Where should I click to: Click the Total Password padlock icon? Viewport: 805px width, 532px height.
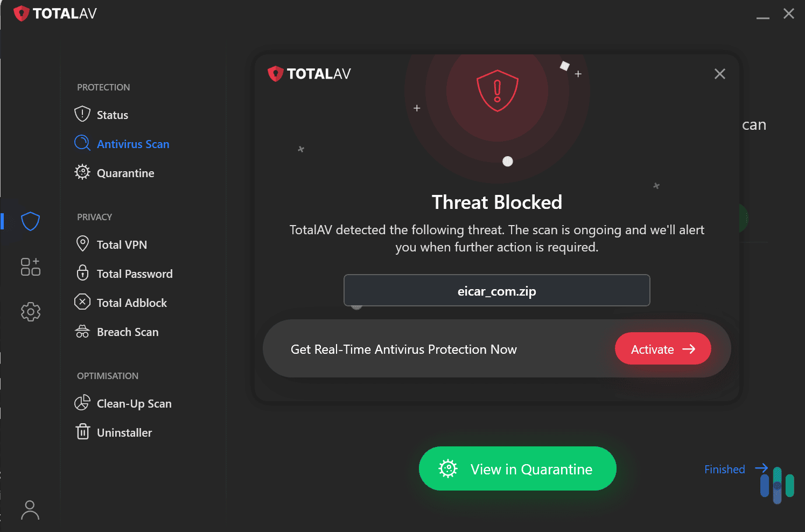click(82, 273)
